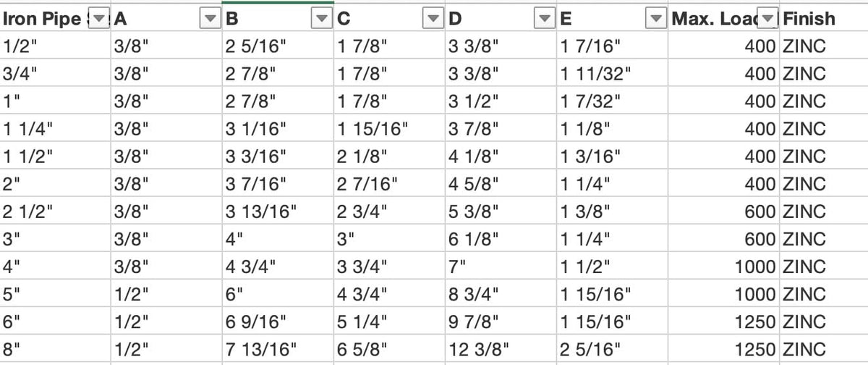Open filter dropdown for column E
This screenshot has height=365, width=868.
[655, 19]
